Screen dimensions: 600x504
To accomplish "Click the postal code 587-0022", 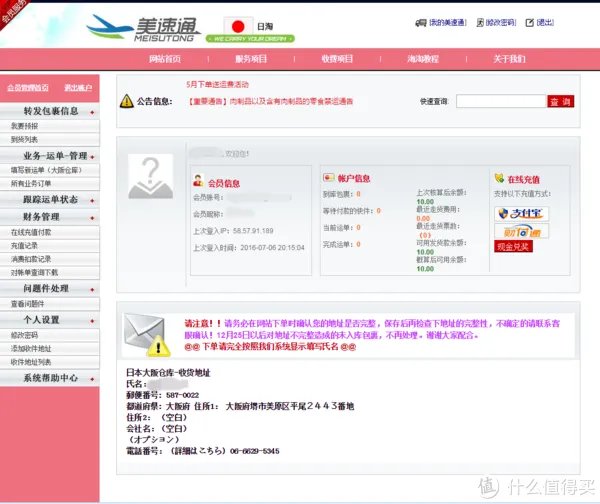I will pos(183,395).
